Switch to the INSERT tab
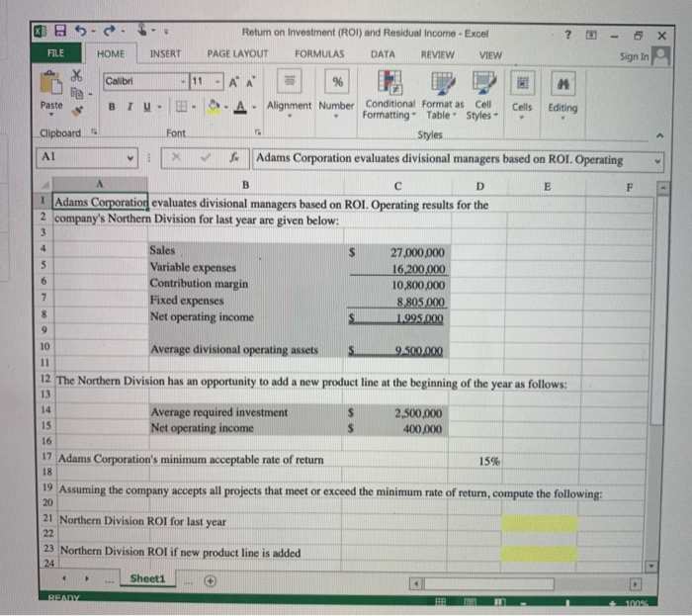692x616 pixels. pos(165,53)
